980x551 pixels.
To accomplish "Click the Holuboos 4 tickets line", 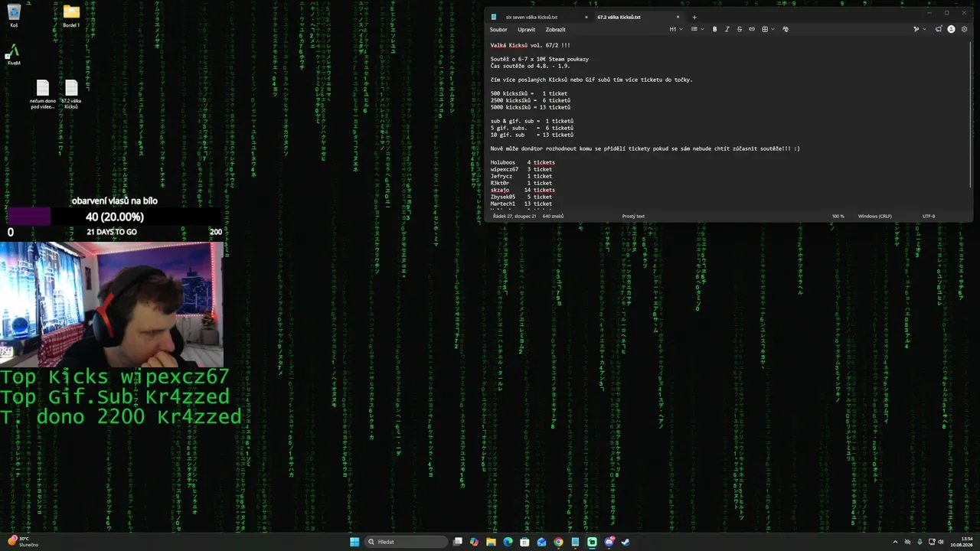I will [x=523, y=162].
